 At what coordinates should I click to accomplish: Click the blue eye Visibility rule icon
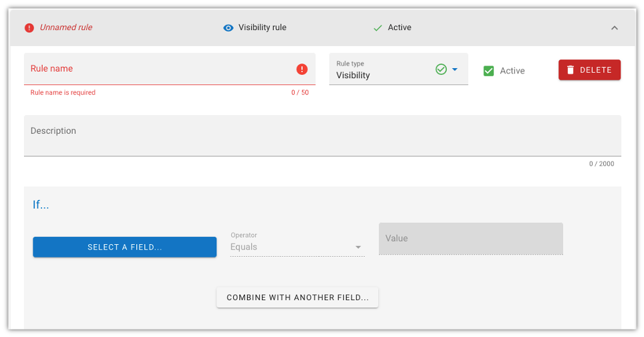228,28
